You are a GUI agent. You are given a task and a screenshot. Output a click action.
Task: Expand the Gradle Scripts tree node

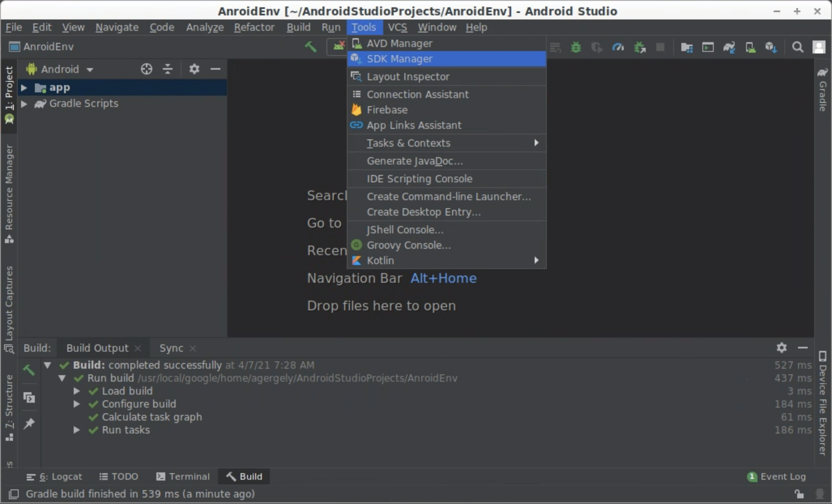click(24, 104)
